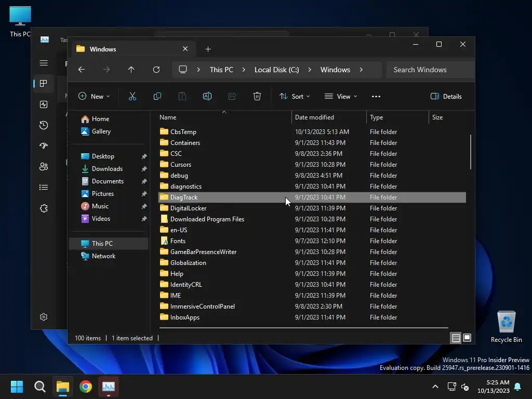This screenshot has height=399, width=532.
Task: Open the New item dropdown
Action: (94, 97)
